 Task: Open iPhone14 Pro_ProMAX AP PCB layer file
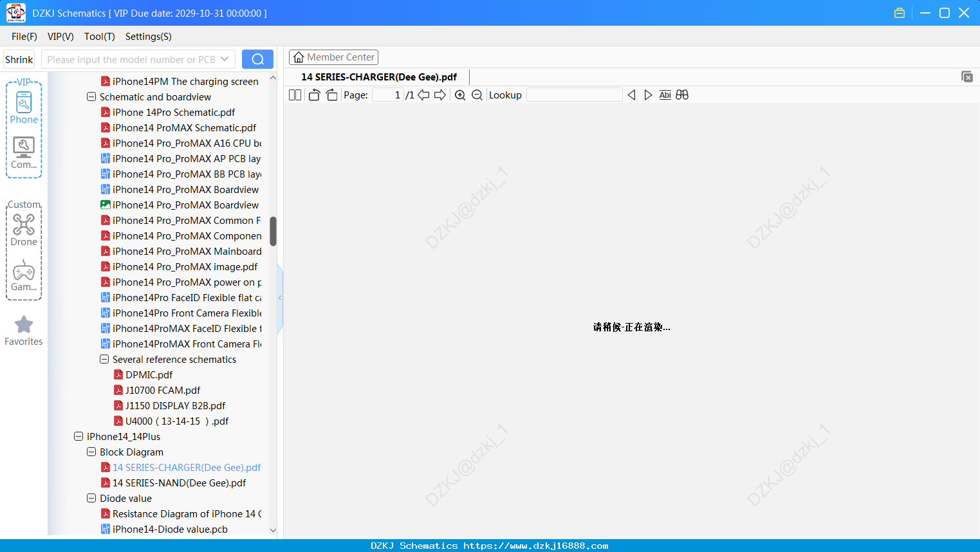(181, 159)
